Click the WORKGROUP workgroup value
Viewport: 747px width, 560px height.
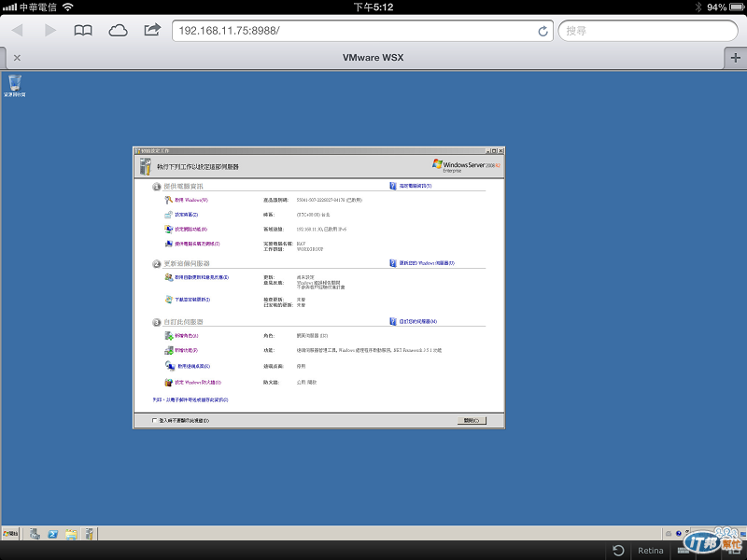(310, 249)
